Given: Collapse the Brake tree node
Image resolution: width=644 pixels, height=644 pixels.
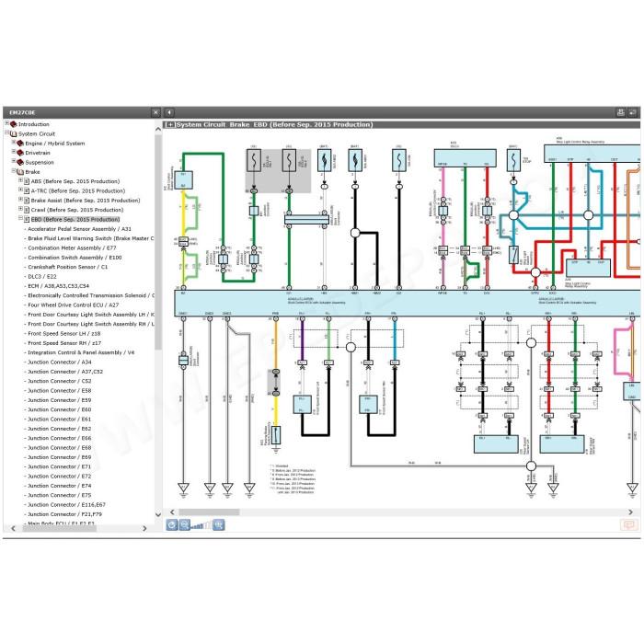Looking at the screenshot, I should tap(14, 170).
